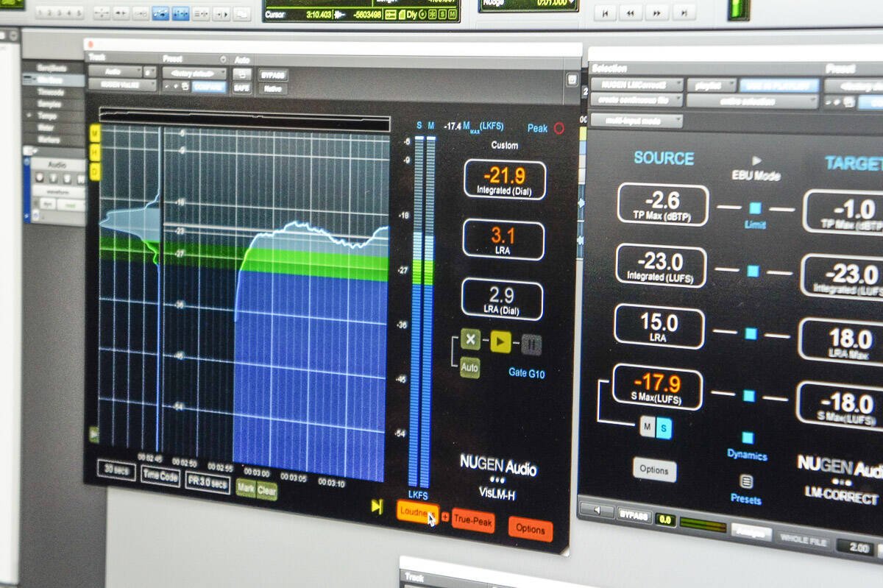Image resolution: width=883 pixels, height=588 pixels.
Task: Click the EBU Mode triangle in LM-Correct
Action: (756, 160)
